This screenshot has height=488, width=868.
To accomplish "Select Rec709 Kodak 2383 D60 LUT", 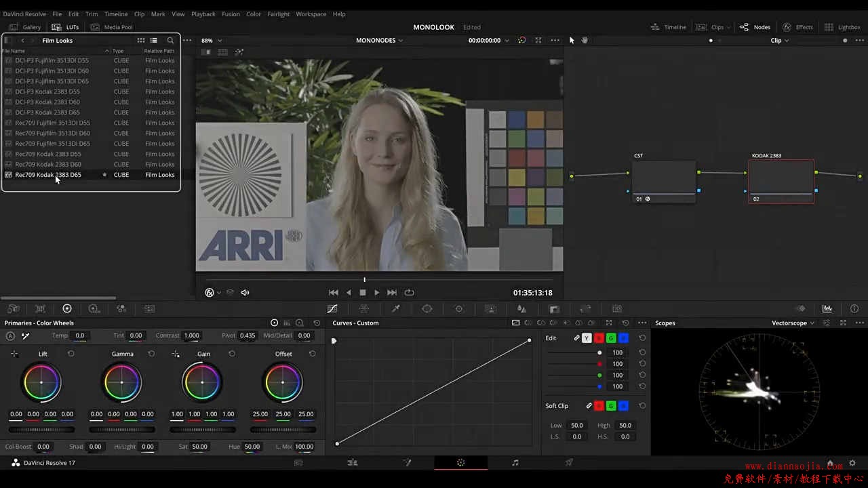I will pos(48,165).
